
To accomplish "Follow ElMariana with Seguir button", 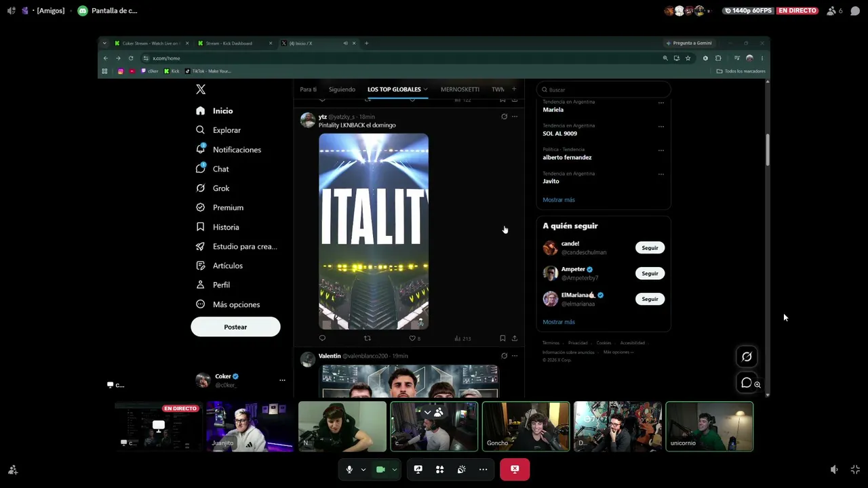I will tap(650, 299).
